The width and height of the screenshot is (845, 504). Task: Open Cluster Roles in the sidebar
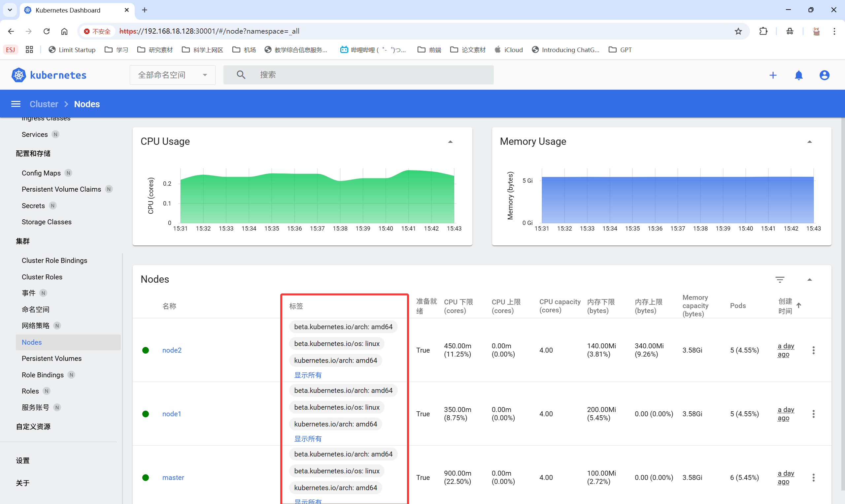pos(42,277)
